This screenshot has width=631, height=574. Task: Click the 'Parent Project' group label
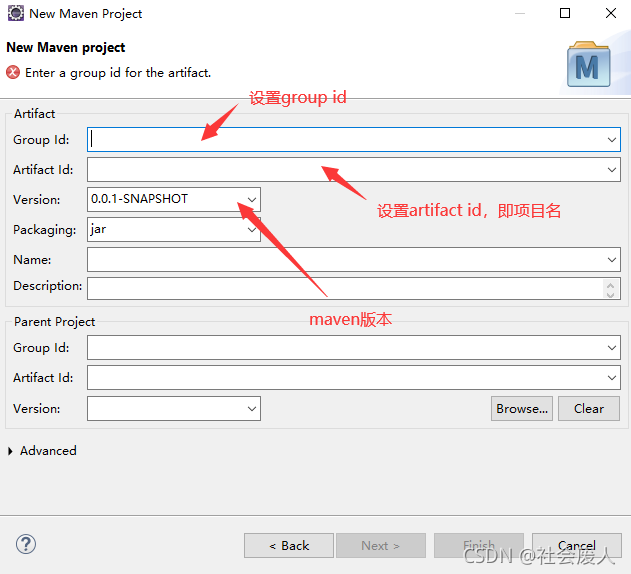tap(54, 322)
